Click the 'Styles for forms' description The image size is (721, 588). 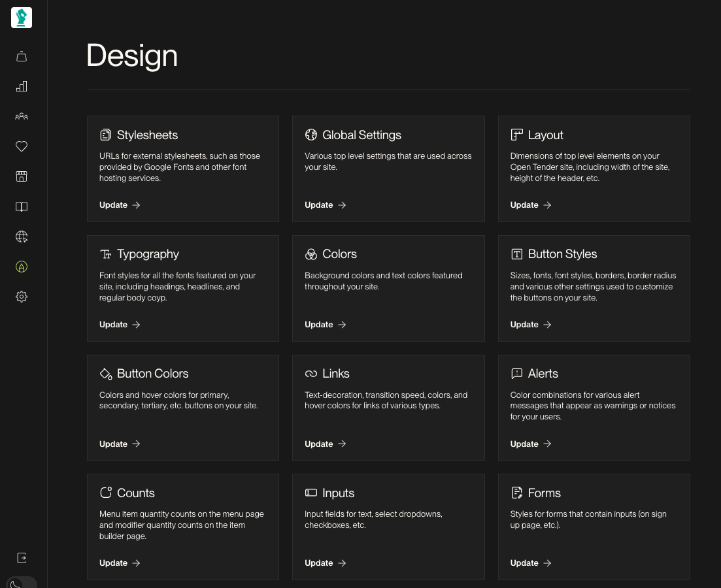tap(588, 519)
